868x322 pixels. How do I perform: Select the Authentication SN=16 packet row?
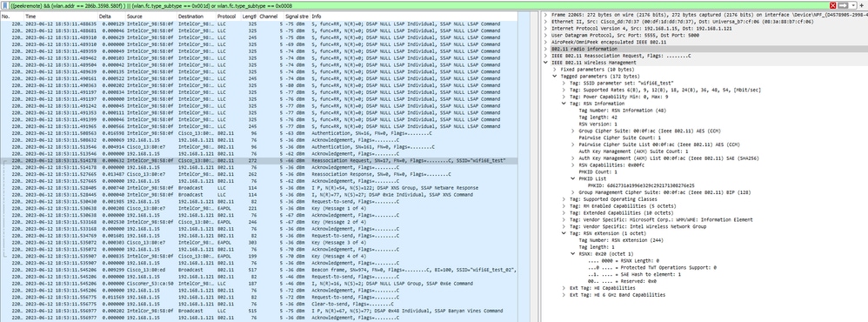click(259, 133)
